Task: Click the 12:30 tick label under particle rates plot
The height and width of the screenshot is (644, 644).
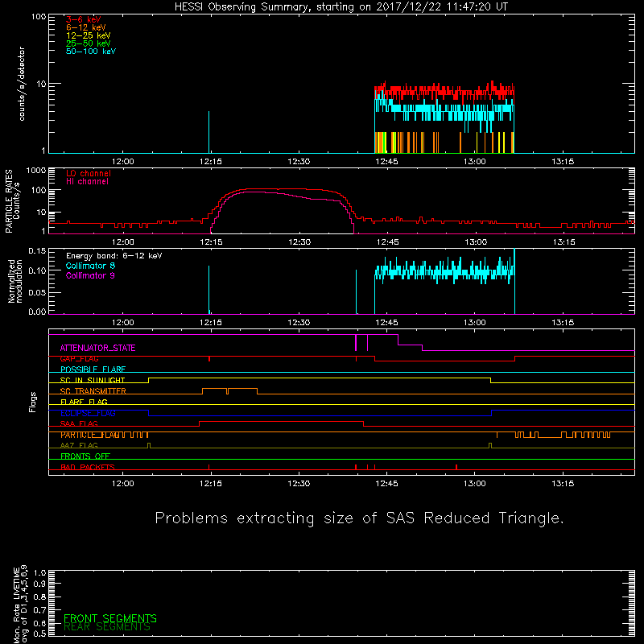Action: (x=299, y=242)
